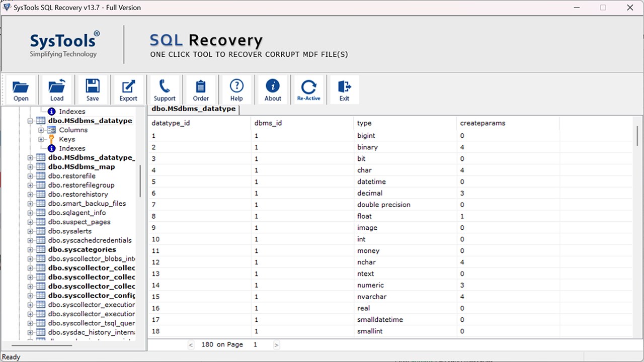This screenshot has width=644, height=362.
Task: Select dbo.restorehistory table in tree
Action: pyautogui.click(x=78, y=194)
